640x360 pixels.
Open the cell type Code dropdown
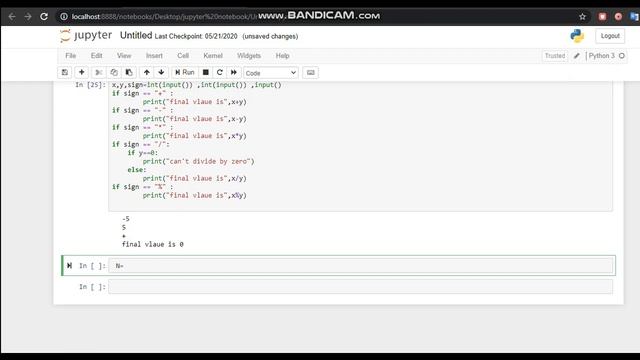(x=271, y=73)
